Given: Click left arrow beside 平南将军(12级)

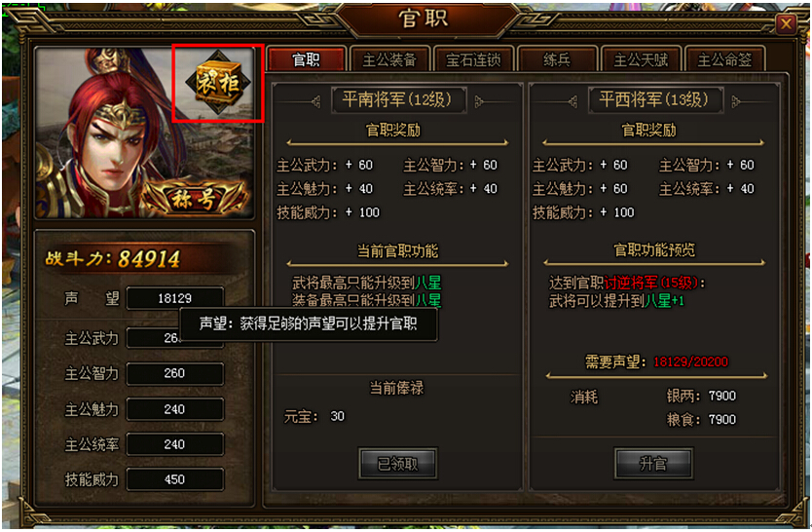Looking at the screenshot, I should (315, 101).
